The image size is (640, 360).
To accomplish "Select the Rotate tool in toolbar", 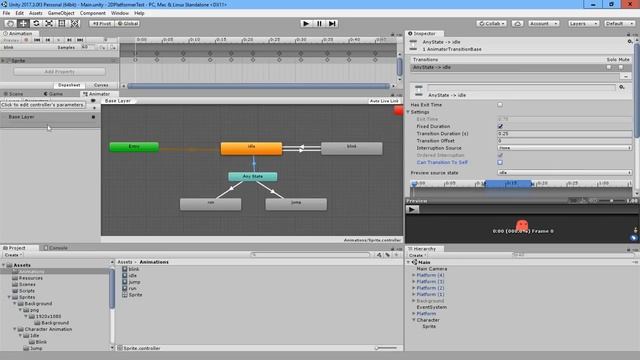I will click(x=36, y=24).
